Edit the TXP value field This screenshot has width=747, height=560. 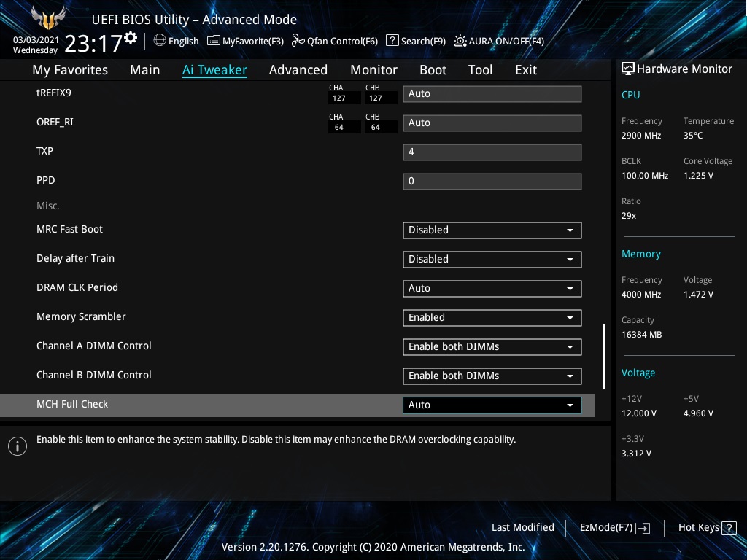pos(492,152)
